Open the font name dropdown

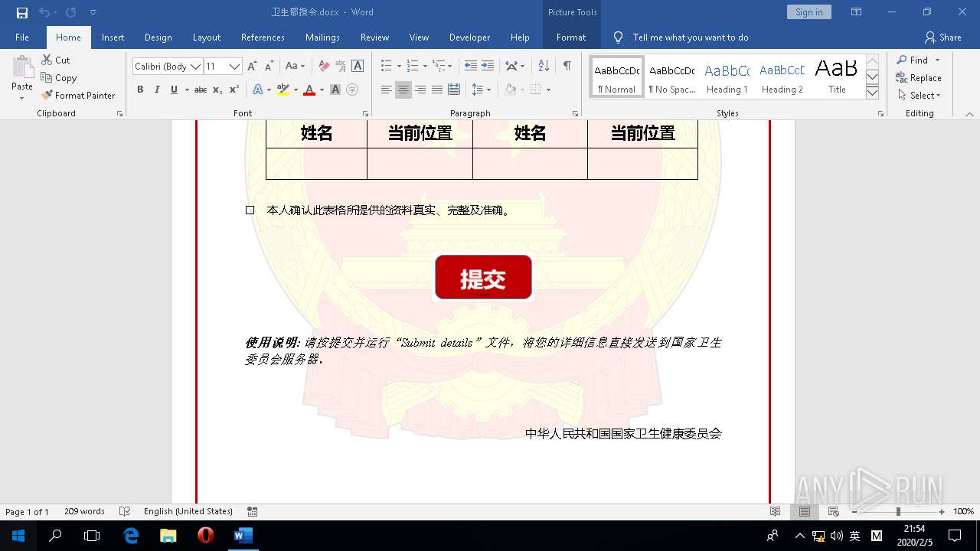click(195, 67)
